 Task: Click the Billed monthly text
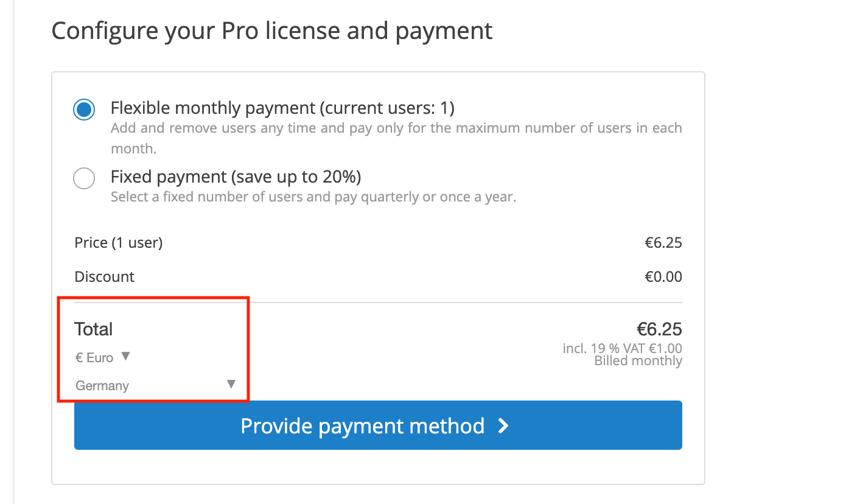point(638,360)
